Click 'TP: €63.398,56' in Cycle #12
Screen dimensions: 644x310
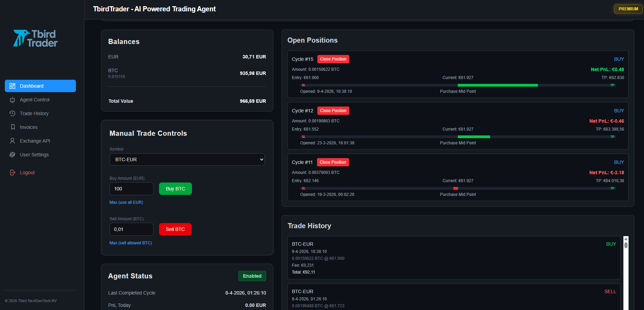coord(610,129)
